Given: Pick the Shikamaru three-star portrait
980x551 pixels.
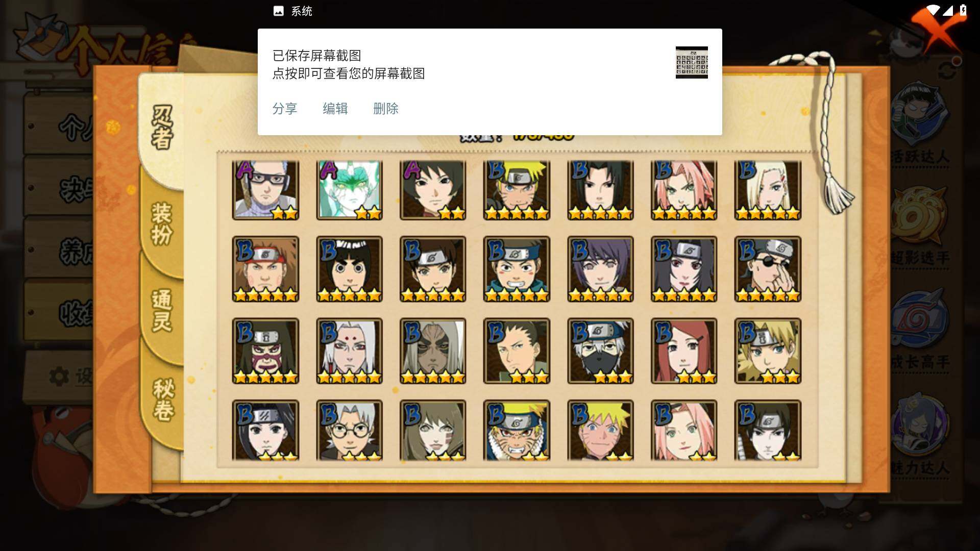Looking at the screenshot, I should click(517, 351).
